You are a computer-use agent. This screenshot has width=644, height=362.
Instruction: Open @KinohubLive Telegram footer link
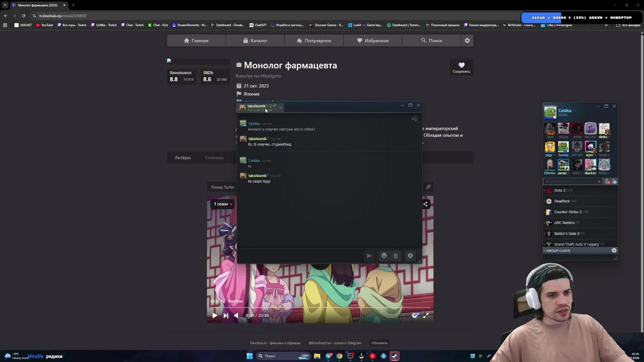pyautogui.click(x=335, y=343)
